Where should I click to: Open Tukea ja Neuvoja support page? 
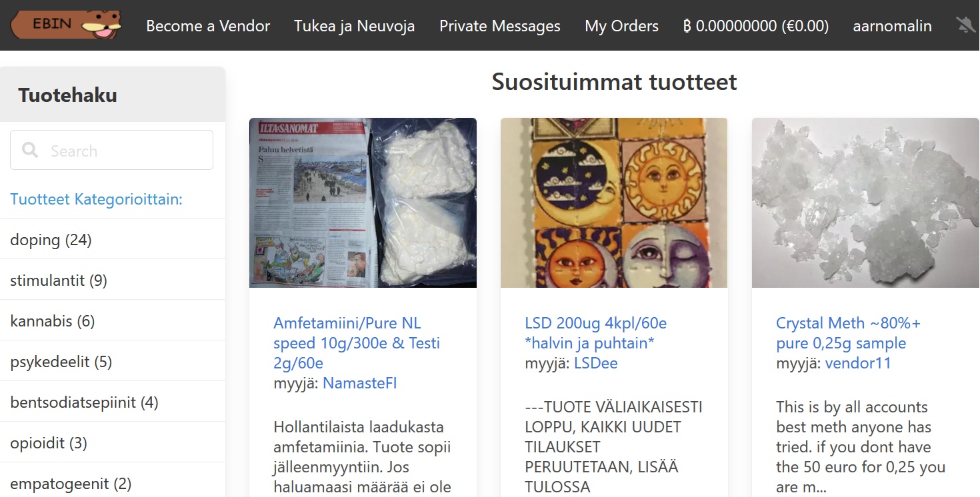coord(355,26)
